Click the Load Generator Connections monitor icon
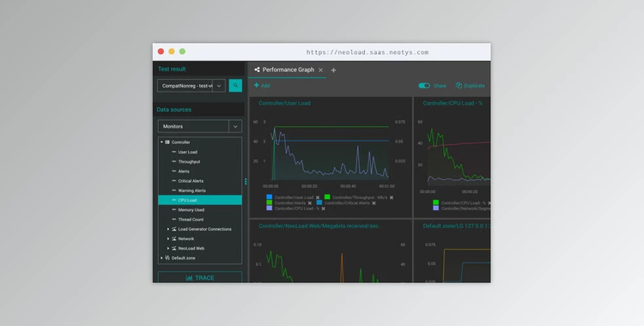The image size is (644, 326). coord(173,229)
